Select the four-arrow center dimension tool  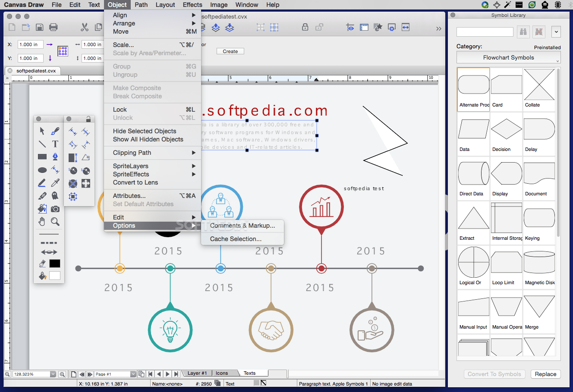(86, 184)
